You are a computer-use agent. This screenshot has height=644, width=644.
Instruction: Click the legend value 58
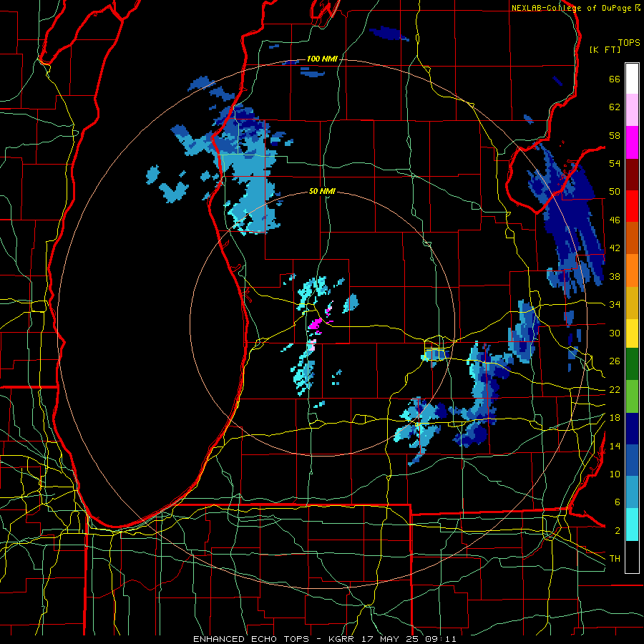click(615, 135)
